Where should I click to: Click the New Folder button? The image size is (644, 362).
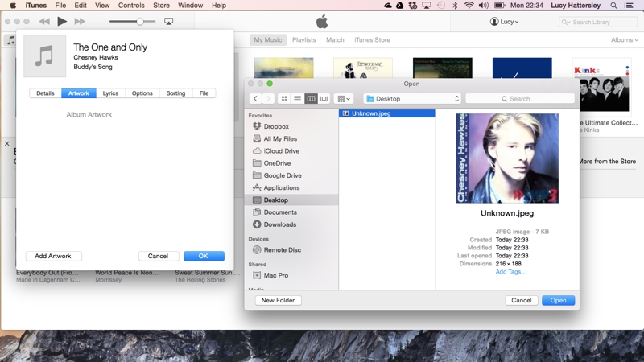278,300
